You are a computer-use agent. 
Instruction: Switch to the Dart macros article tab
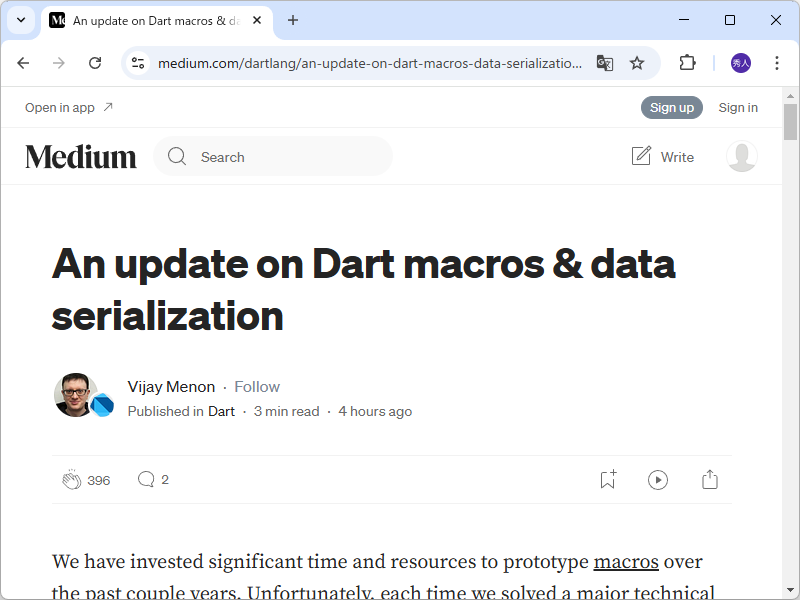coord(150,20)
